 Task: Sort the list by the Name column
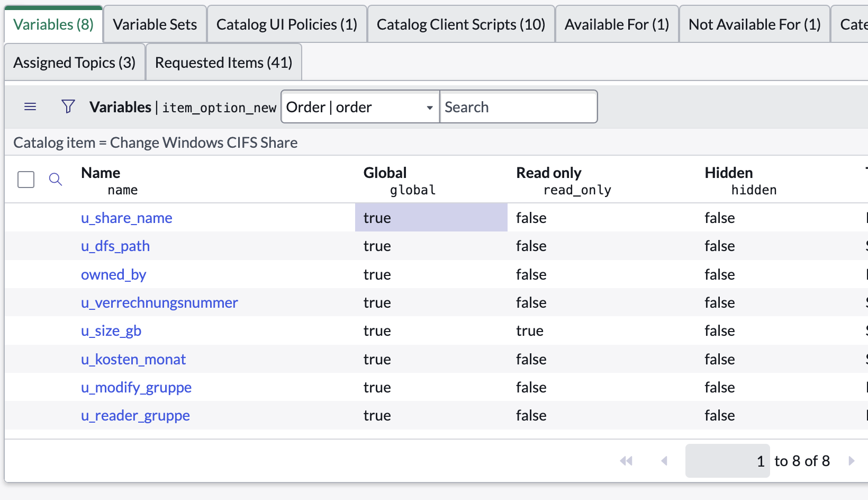(x=101, y=172)
